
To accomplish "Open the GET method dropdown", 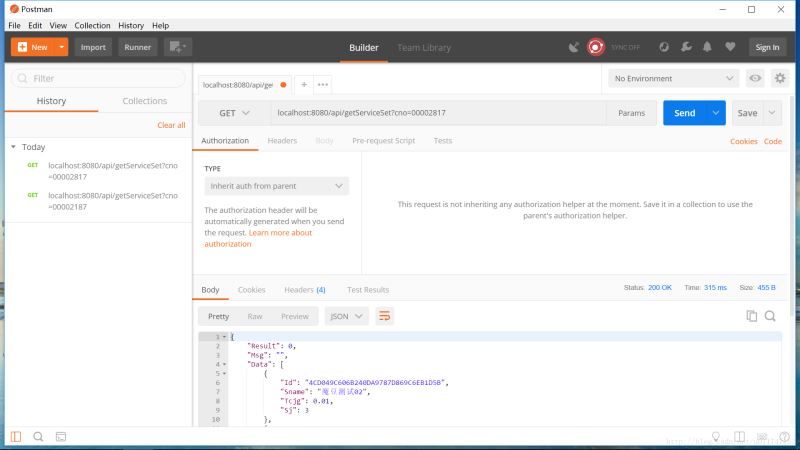I will (x=235, y=113).
